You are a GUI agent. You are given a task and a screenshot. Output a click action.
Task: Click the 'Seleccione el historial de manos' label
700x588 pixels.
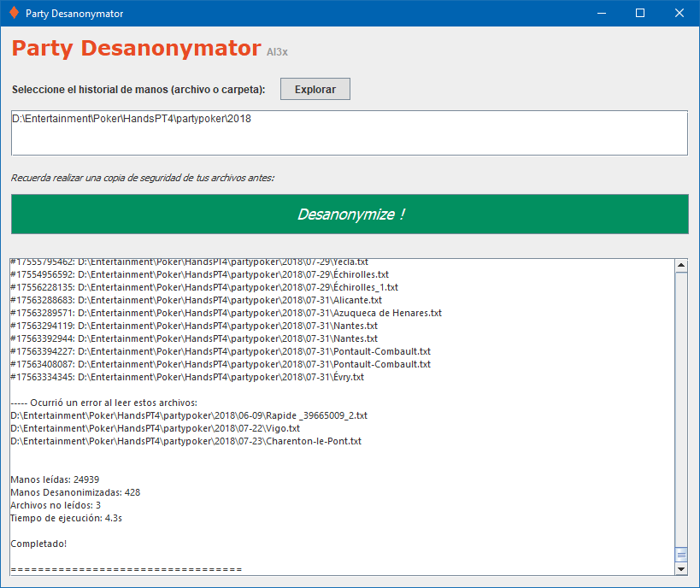pos(138,90)
